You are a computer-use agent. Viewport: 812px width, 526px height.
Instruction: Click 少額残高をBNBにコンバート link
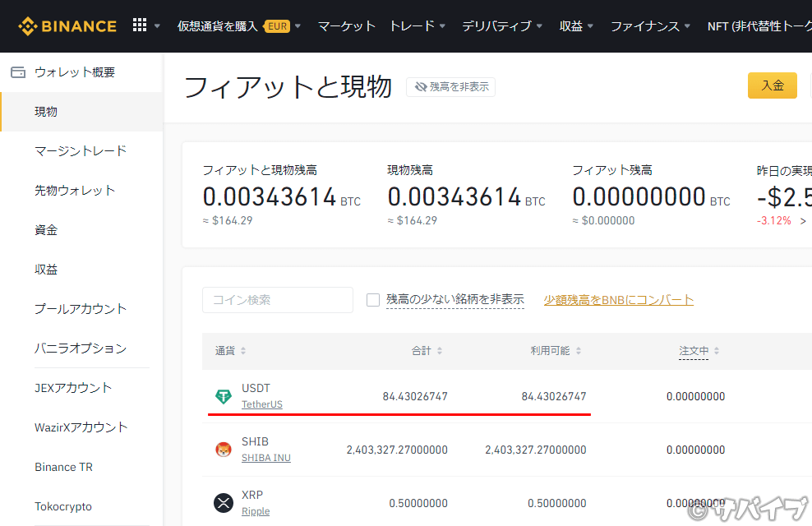click(618, 300)
